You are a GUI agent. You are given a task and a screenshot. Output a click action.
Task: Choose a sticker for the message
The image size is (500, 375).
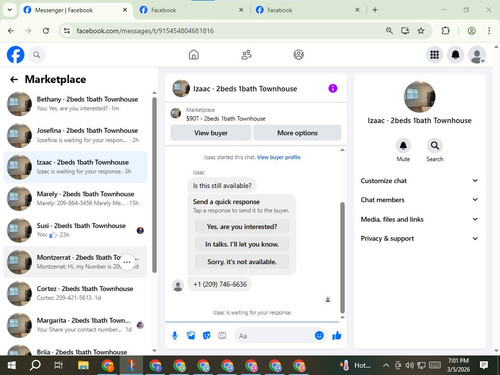pyautogui.click(x=207, y=336)
